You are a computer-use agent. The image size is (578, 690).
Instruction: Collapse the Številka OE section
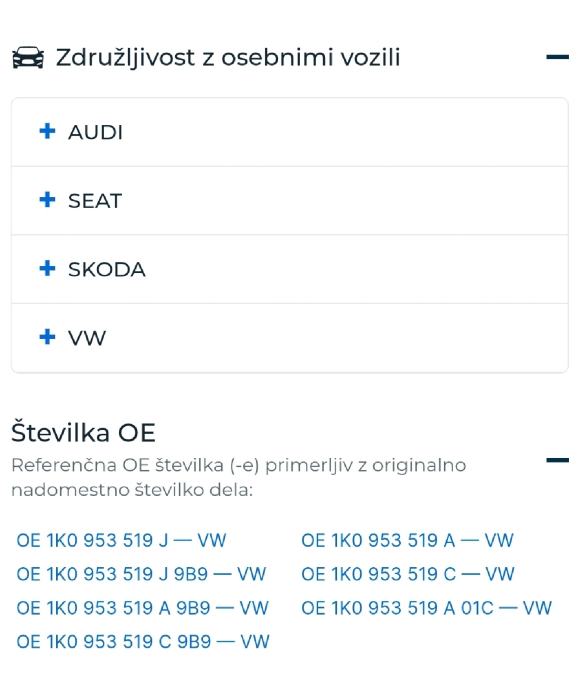(557, 460)
